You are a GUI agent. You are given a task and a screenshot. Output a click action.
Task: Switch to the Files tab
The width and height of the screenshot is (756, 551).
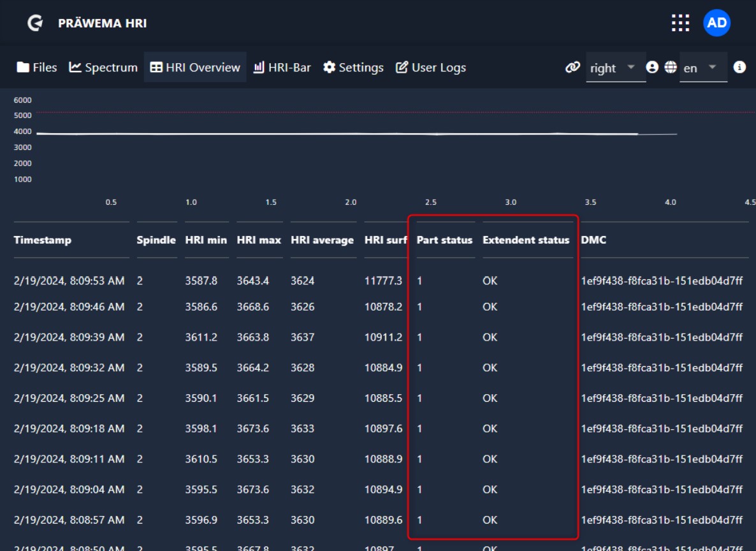(37, 68)
